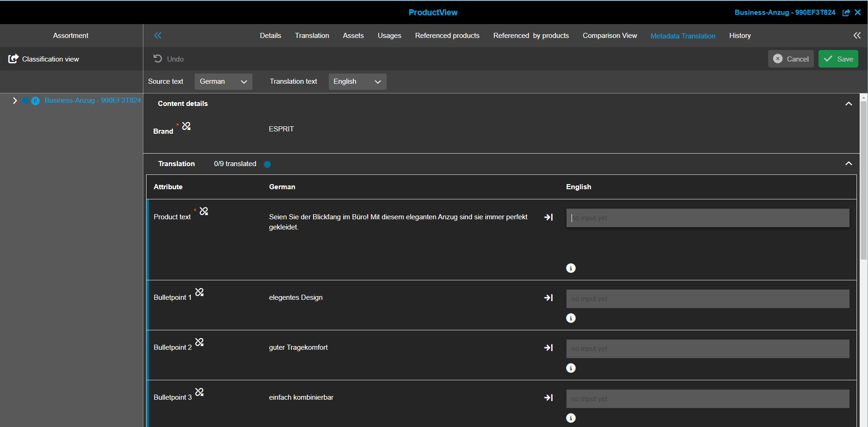This screenshot has width=868, height=427.
Task: Collapse the Content details section
Action: (x=849, y=104)
